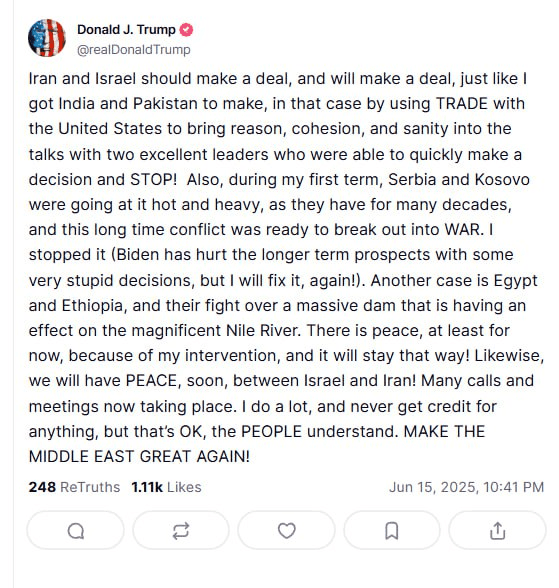Click the Donald J. Trump display name
This screenshot has height=588, width=559.
126,30
